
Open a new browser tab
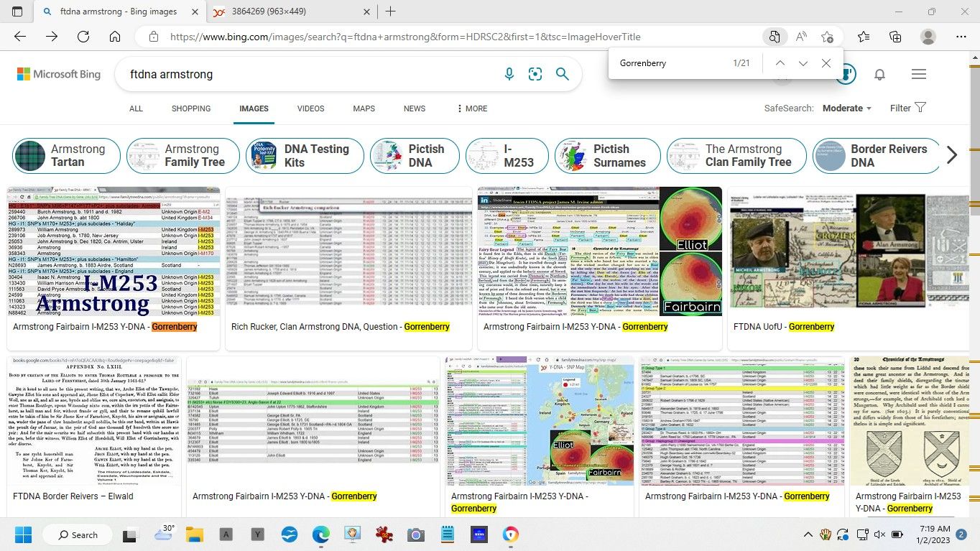click(390, 11)
